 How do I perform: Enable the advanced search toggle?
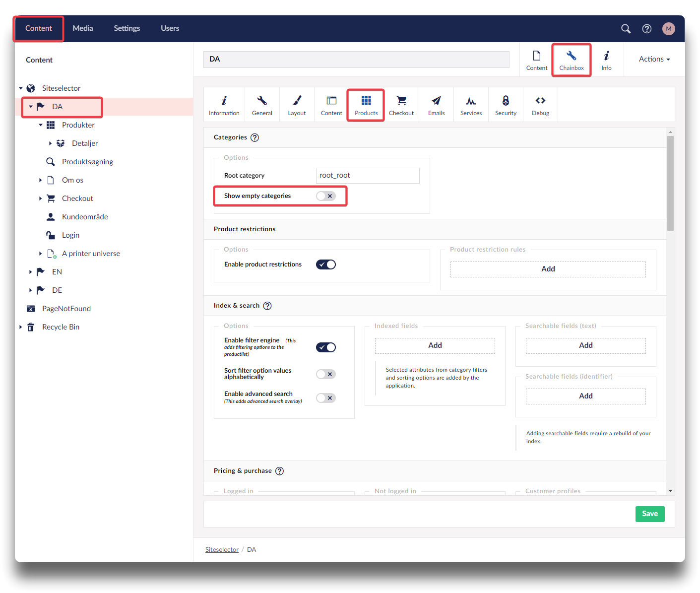[x=326, y=398]
